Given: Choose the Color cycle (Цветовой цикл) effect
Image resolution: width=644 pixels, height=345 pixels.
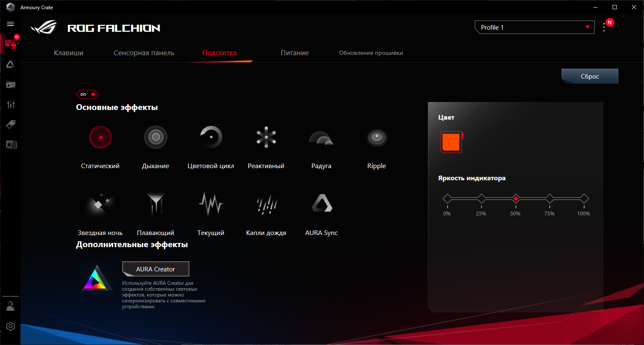Looking at the screenshot, I should point(211,137).
